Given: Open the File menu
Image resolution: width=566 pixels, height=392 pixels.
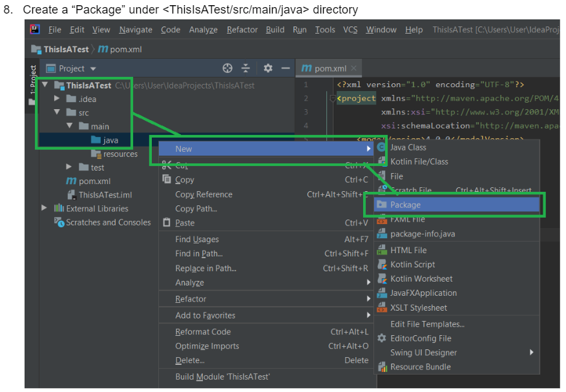Looking at the screenshot, I should pos(55,30).
